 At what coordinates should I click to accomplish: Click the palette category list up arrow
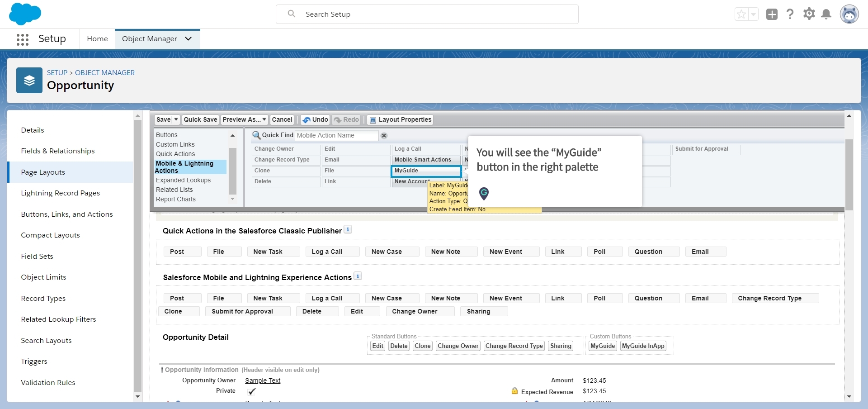pos(233,135)
